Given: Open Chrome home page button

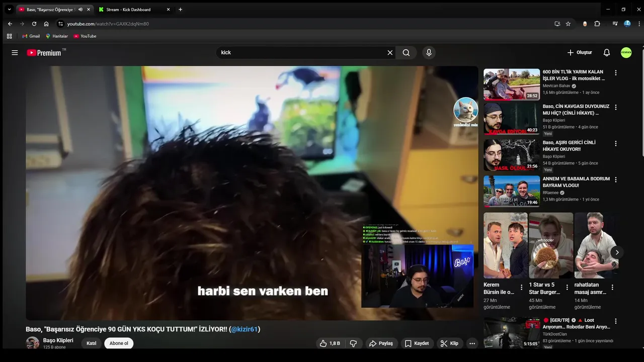Looking at the screenshot, I should (x=46, y=24).
